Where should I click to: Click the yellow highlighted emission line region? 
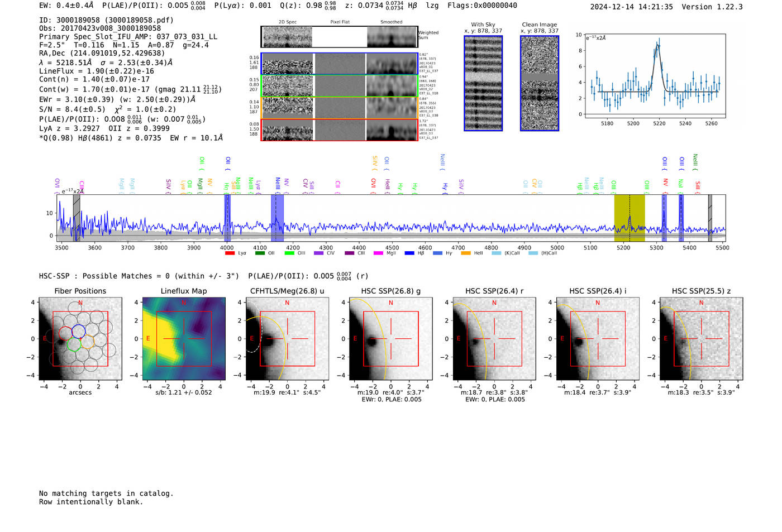tap(630, 218)
